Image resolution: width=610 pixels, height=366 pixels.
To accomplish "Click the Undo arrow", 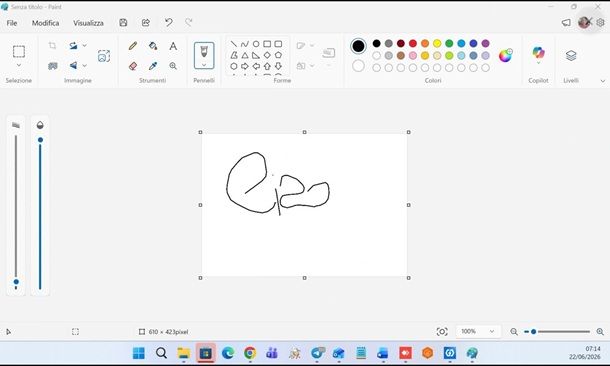I will point(168,23).
